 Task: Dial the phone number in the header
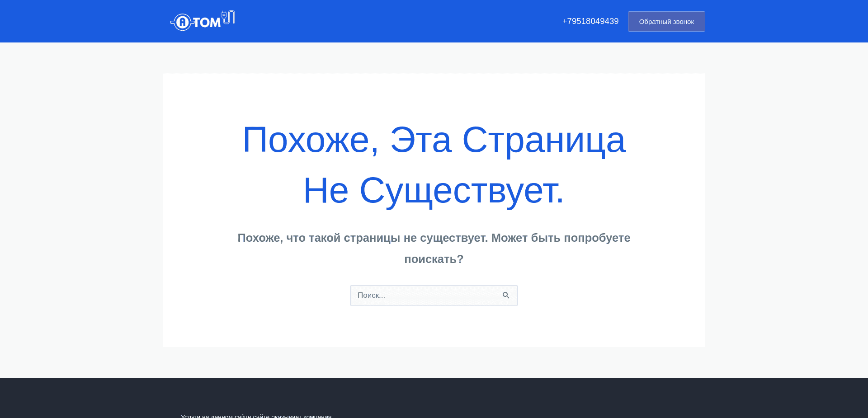coord(590,21)
